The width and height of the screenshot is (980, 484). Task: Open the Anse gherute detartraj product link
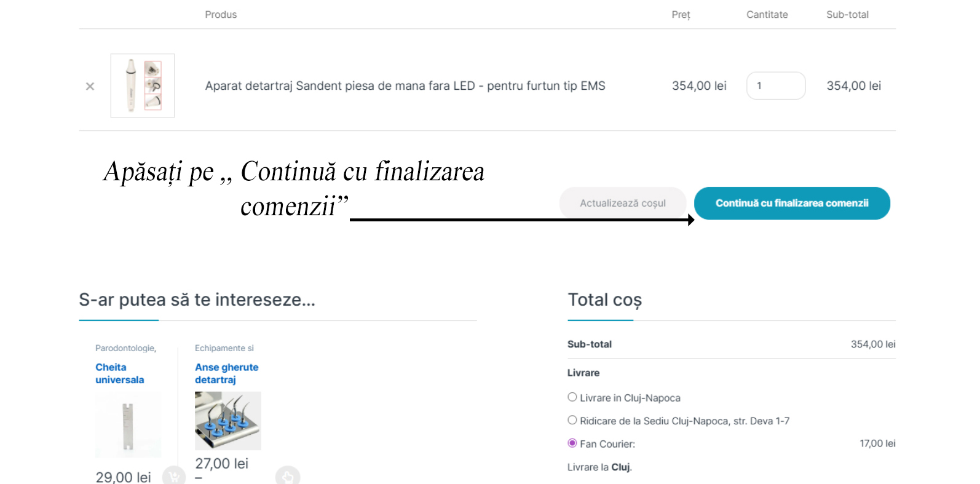pyautogui.click(x=227, y=373)
